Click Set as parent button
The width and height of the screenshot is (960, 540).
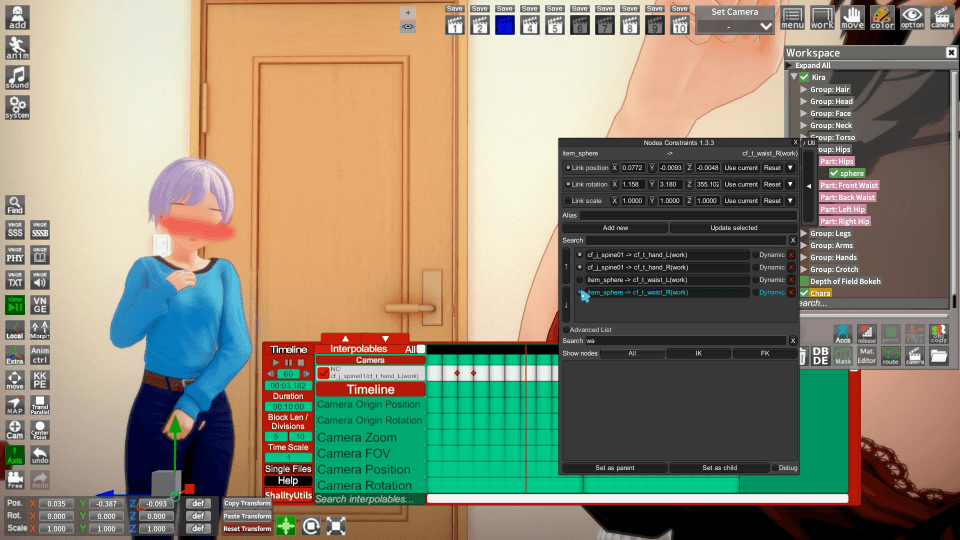coord(615,468)
